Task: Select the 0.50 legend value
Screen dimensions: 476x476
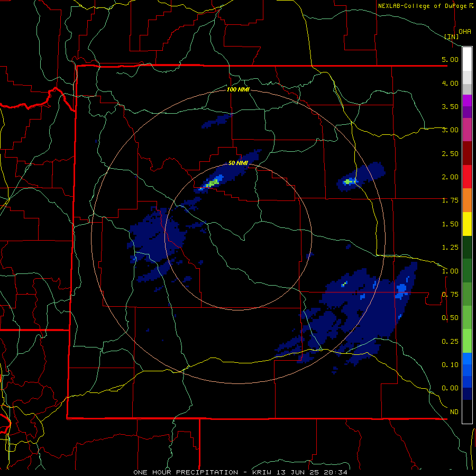Action: point(450,317)
